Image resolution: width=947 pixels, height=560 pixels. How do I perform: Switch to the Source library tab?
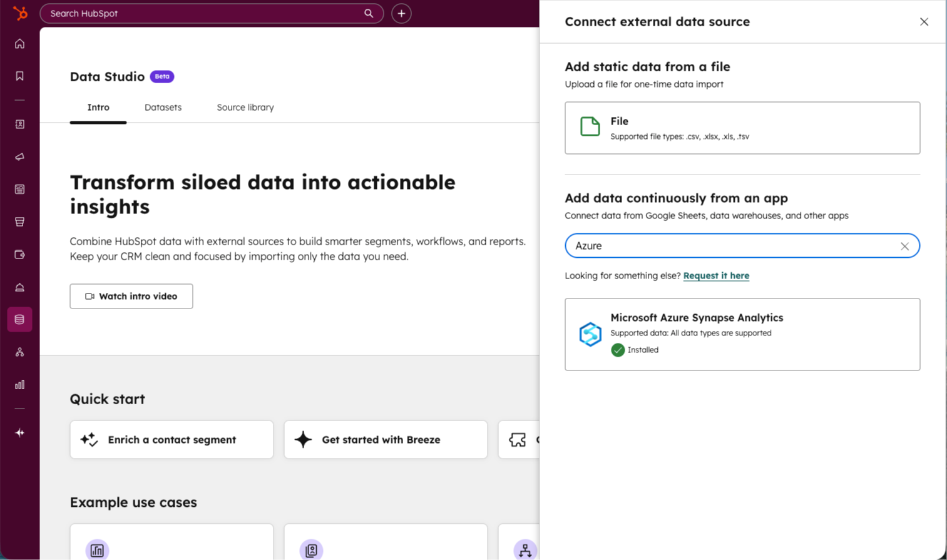pos(245,107)
